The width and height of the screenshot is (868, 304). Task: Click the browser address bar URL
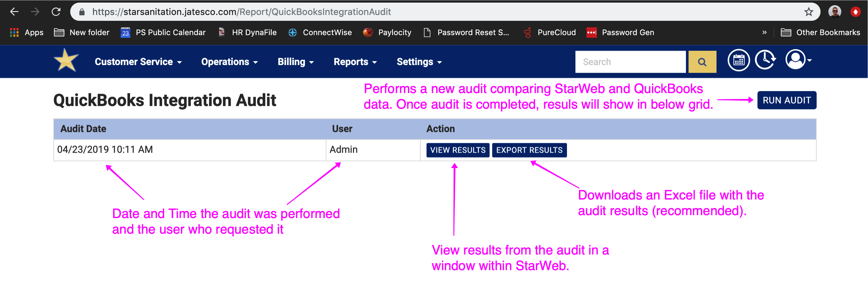[x=241, y=12]
